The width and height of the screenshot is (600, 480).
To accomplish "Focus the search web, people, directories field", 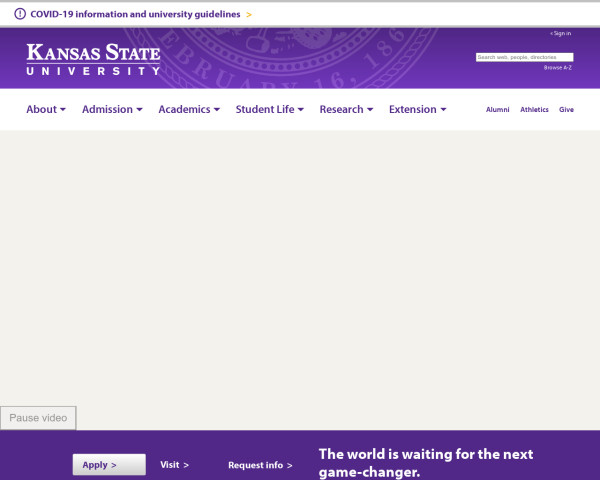I will click(x=524, y=57).
